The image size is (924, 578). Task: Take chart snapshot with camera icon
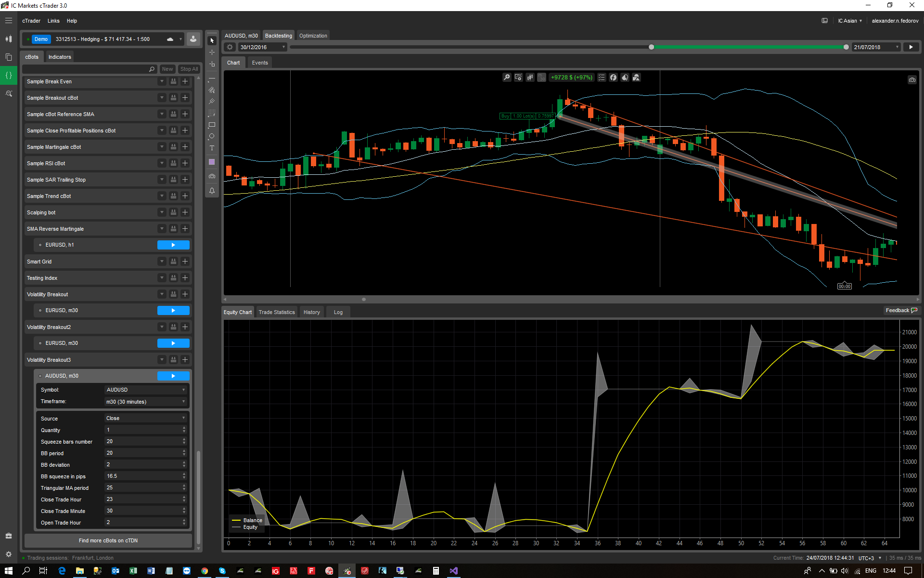912,80
